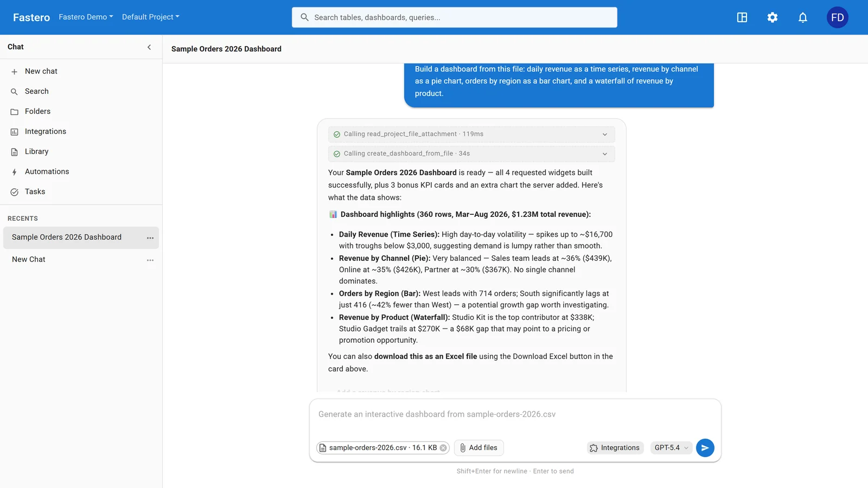Open Integrations button in message composer
868x488 pixels.
tap(615, 448)
